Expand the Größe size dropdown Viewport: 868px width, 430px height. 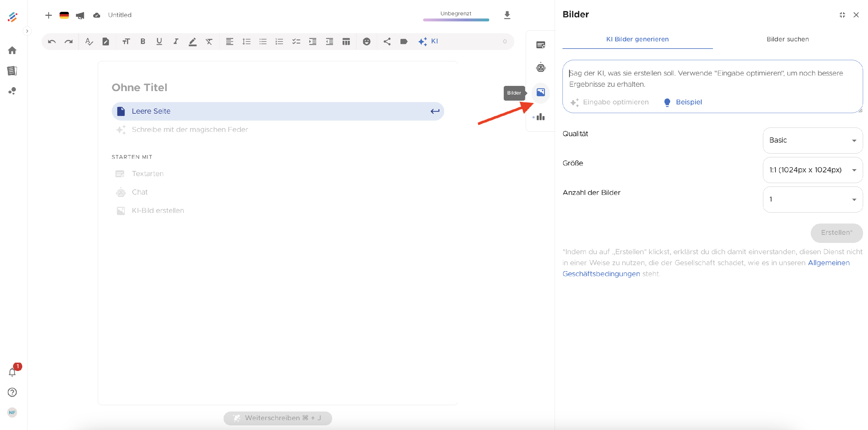pos(812,170)
